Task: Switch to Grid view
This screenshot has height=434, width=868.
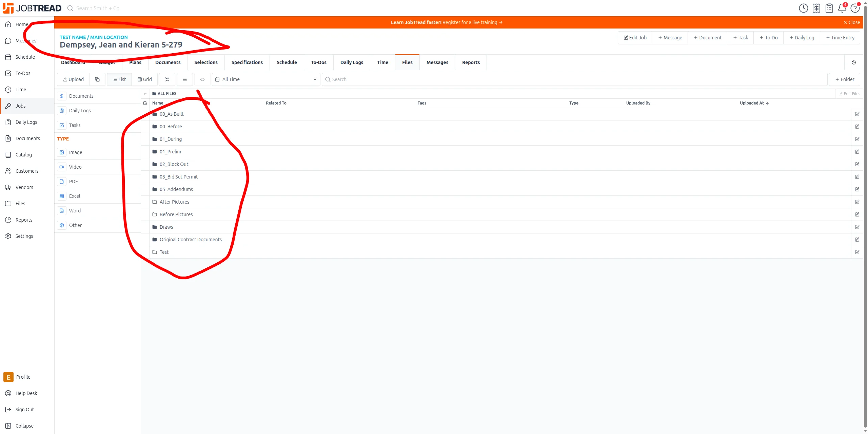Action: click(x=145, y=79)
